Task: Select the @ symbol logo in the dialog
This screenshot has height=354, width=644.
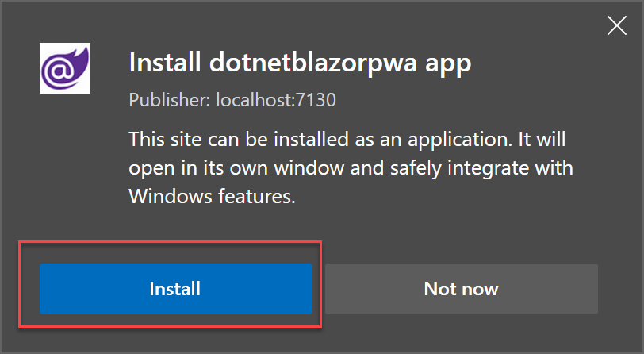Action: [x=63, y=71]
